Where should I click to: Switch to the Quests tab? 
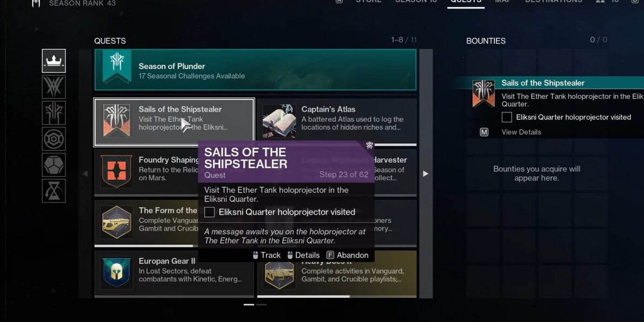pos(466,2)
